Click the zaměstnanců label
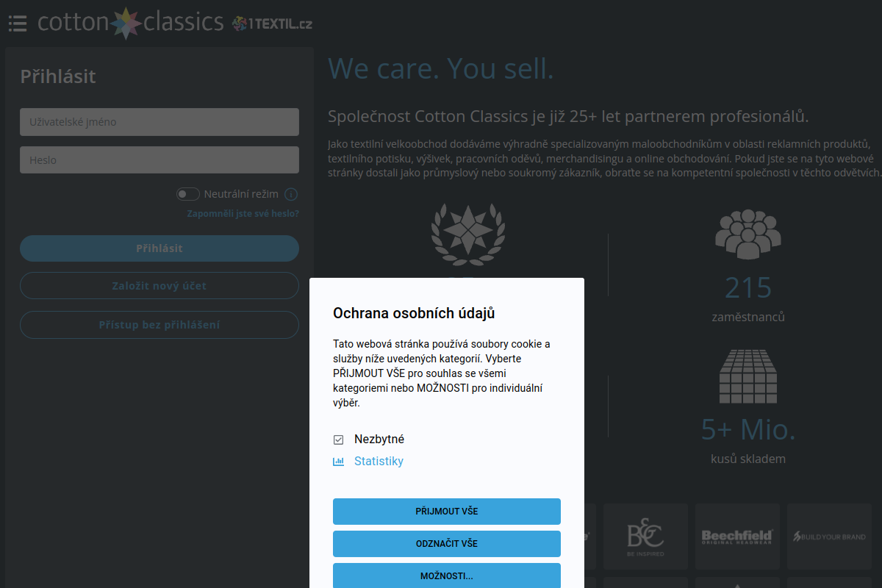 (x=748, y=318)
